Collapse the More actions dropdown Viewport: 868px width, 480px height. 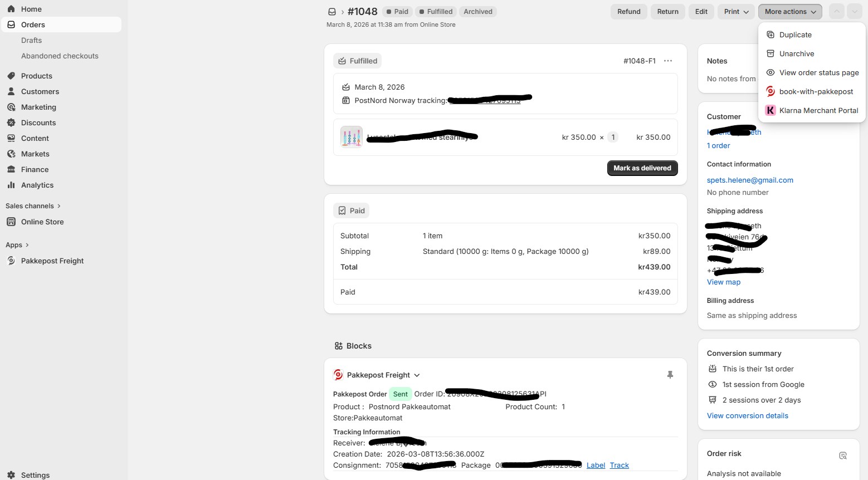coord(790,12)
